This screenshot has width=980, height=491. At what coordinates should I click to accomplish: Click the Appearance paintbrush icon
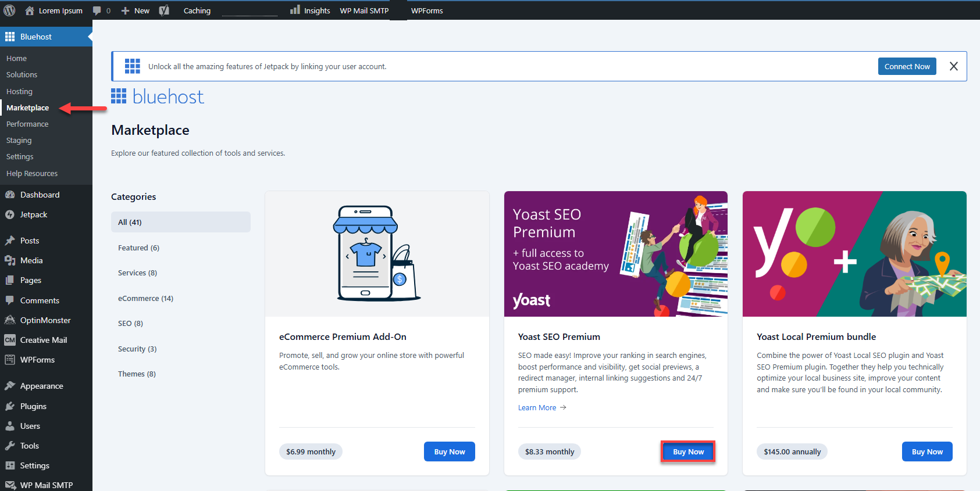(x=10, y=386)
